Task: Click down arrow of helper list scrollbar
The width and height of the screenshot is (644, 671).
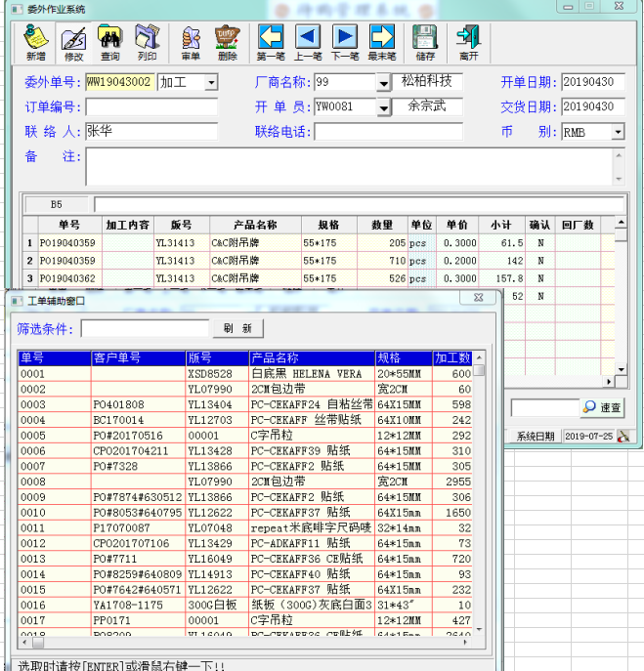Action: (x=480, y=629)
